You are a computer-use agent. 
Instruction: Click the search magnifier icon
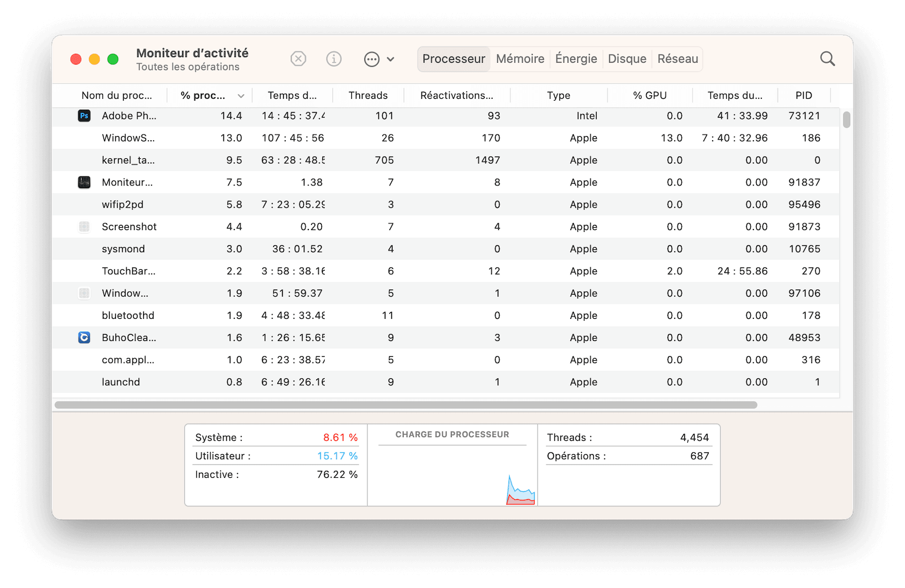click(827, 59)
